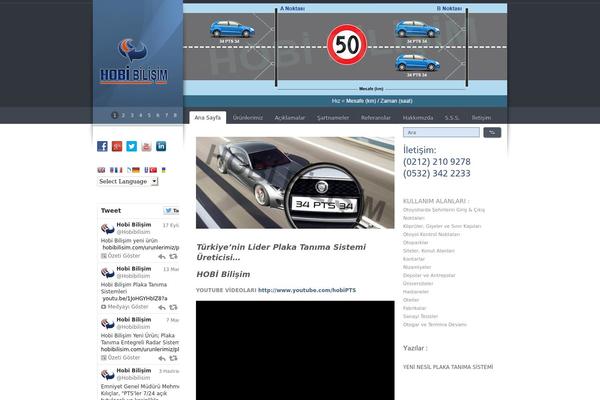Click the search submit button
Screen dimensions: 600x400
point(492,132)
